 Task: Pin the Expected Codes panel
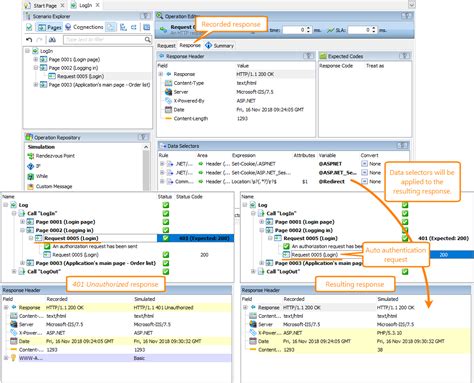(x=404, y=56)
